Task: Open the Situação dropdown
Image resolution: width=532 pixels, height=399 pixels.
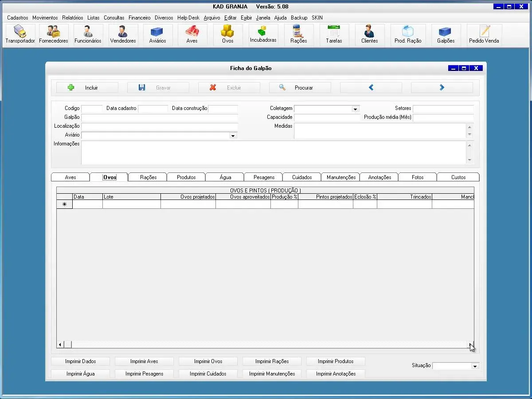Action: pos(475,366)
